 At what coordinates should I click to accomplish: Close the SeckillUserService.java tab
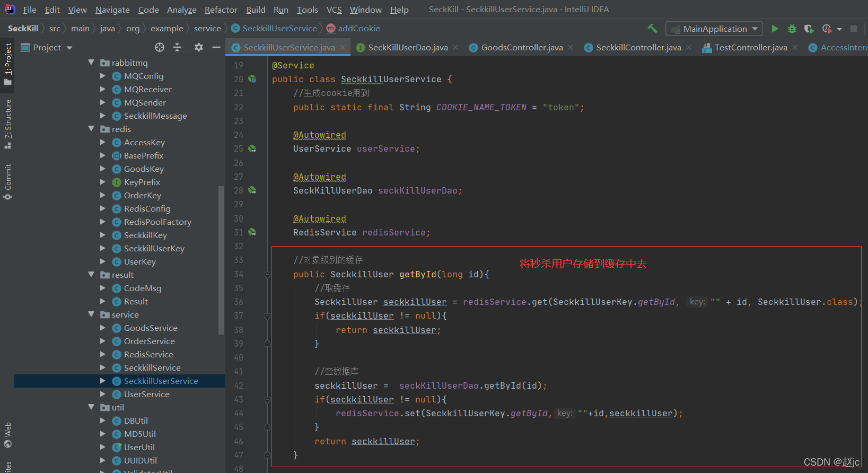pos(343,47)
